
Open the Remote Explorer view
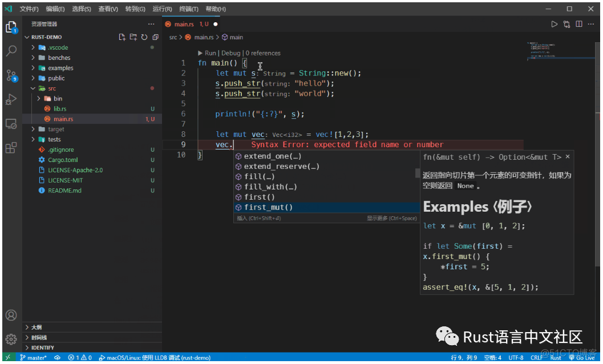tap(11, 124)
